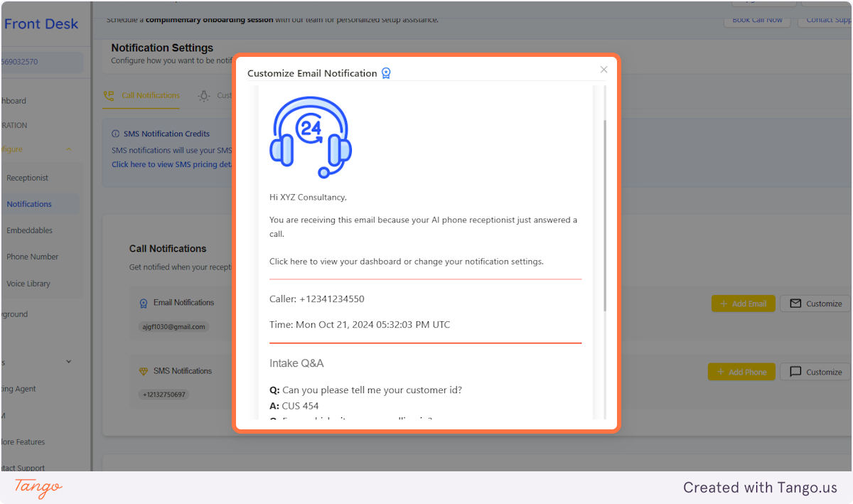Screen dimensions: 853x504
Task: Select Receptionist in the Configure sidebar
Action: point(28,177)
